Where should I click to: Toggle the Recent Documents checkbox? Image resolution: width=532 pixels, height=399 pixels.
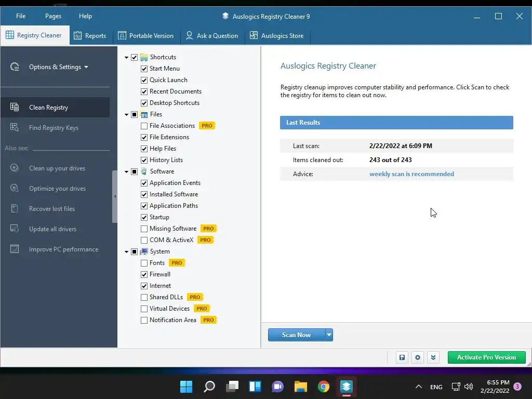click(x=144, y=91)
